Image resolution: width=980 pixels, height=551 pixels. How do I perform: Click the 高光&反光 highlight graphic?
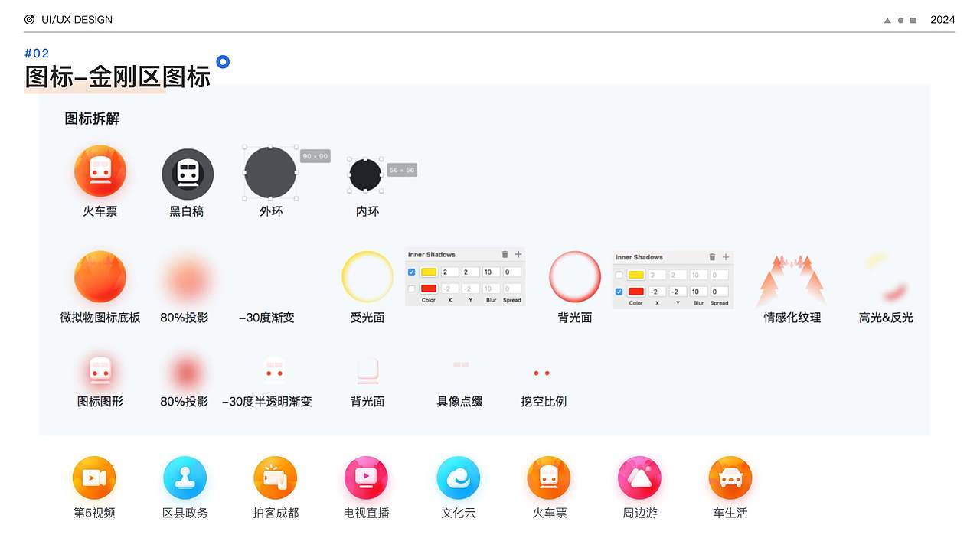click(886, 277)
